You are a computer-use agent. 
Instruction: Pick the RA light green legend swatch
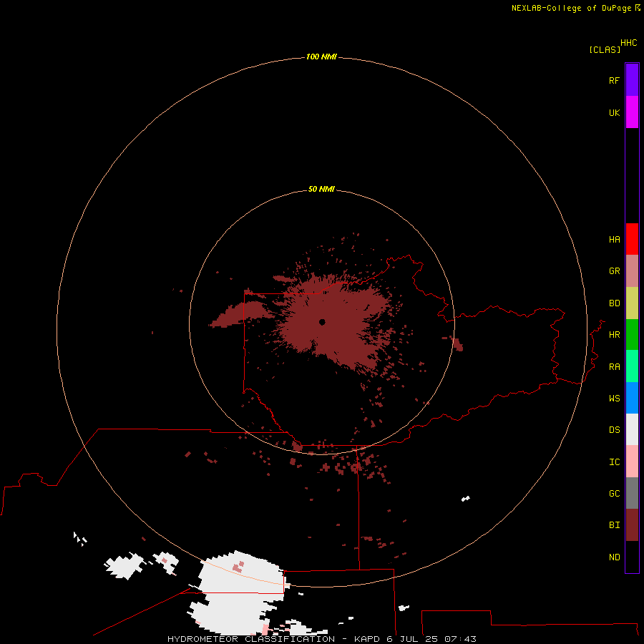click(x=632, y=366)
